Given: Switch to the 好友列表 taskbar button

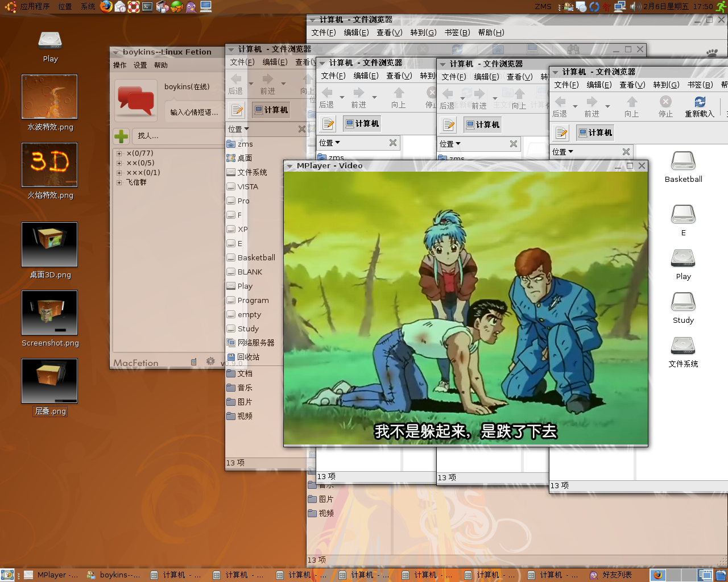Looking at the screenshot, I should [612, 575].
